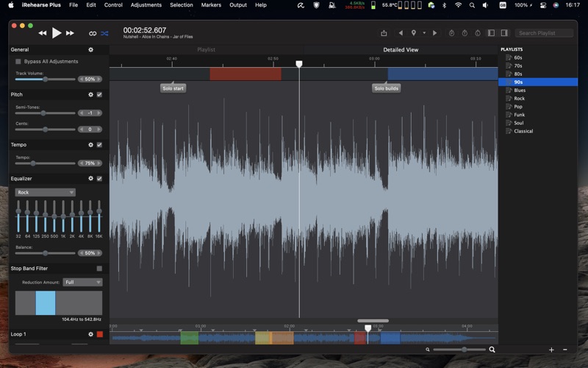This screenshot has height=368, width=588.
Task: Open the Reduction Amount Full dropdown
Action: 82,282
